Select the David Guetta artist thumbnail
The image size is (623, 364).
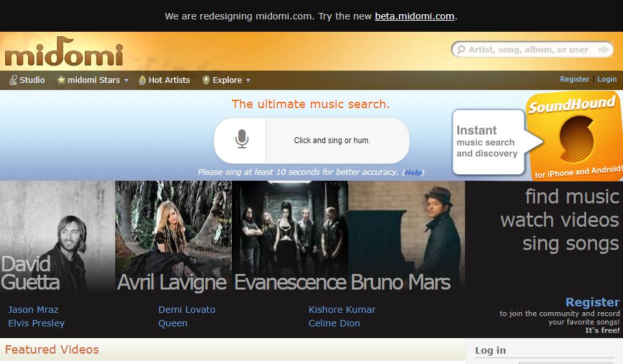click(x=58, y=237)
